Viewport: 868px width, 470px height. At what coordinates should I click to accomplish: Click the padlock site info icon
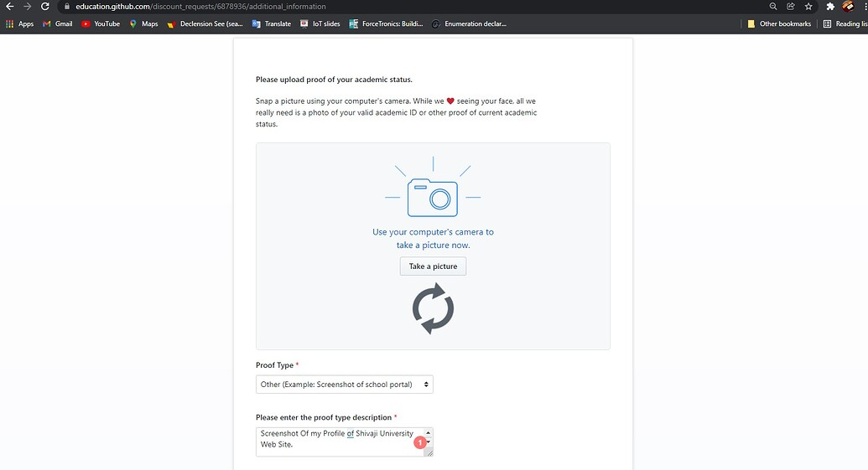tap(67, 7)
